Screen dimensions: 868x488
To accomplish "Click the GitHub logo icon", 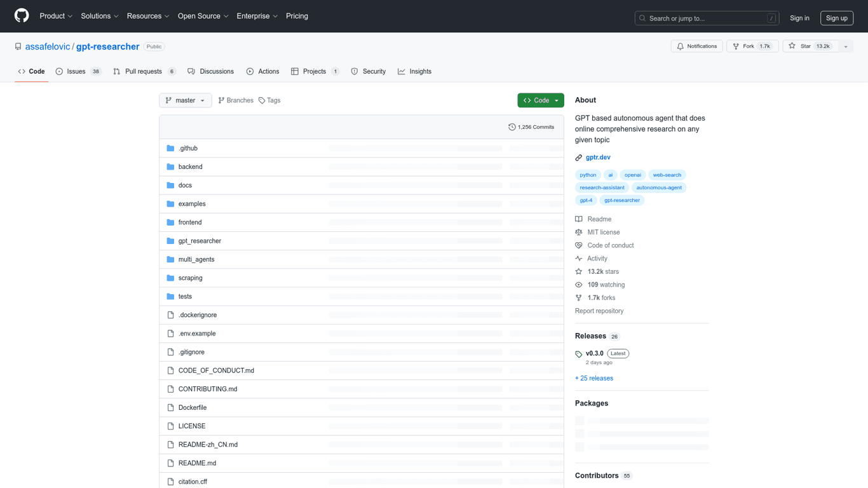I will pos(22,16).
